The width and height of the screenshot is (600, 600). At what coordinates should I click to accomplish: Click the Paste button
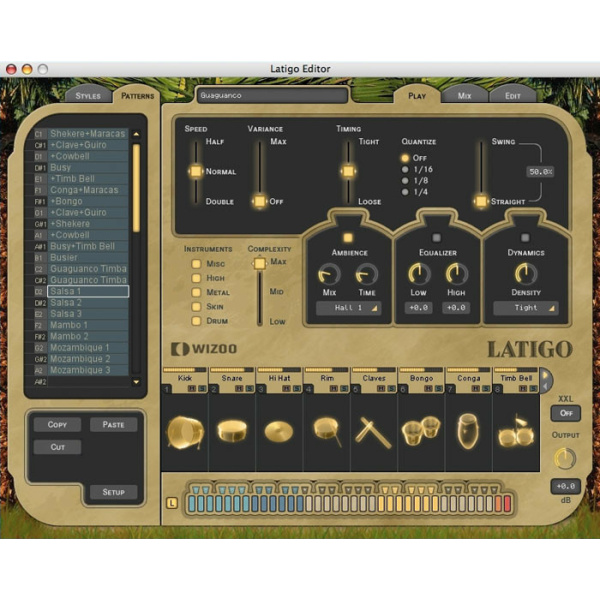pyautogui.click(x=113, y=424)
